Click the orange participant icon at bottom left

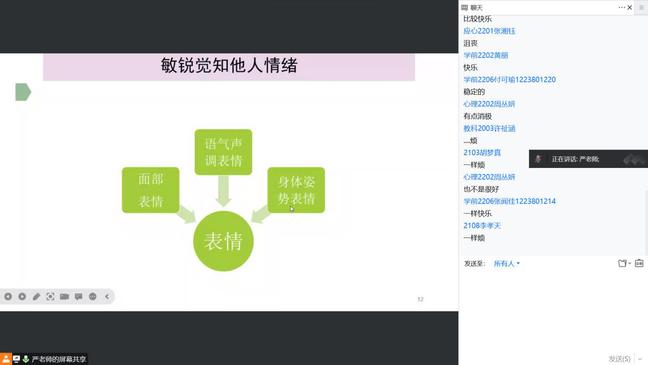click(x=5, y=358)
